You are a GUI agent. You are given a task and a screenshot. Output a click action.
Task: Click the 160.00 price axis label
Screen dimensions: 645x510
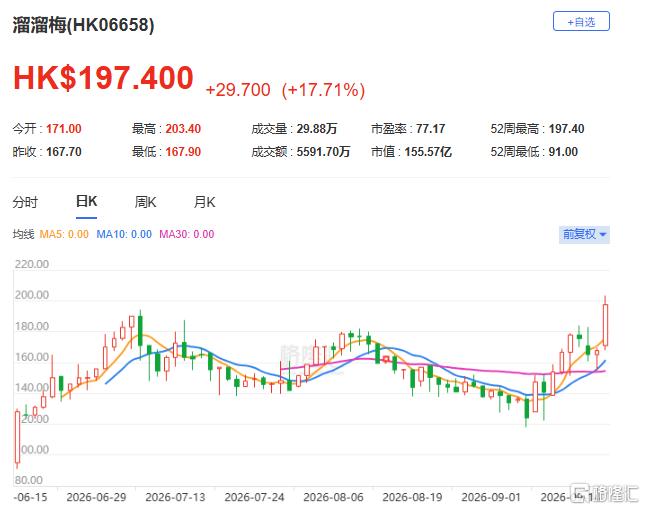[x=32, y=357]
